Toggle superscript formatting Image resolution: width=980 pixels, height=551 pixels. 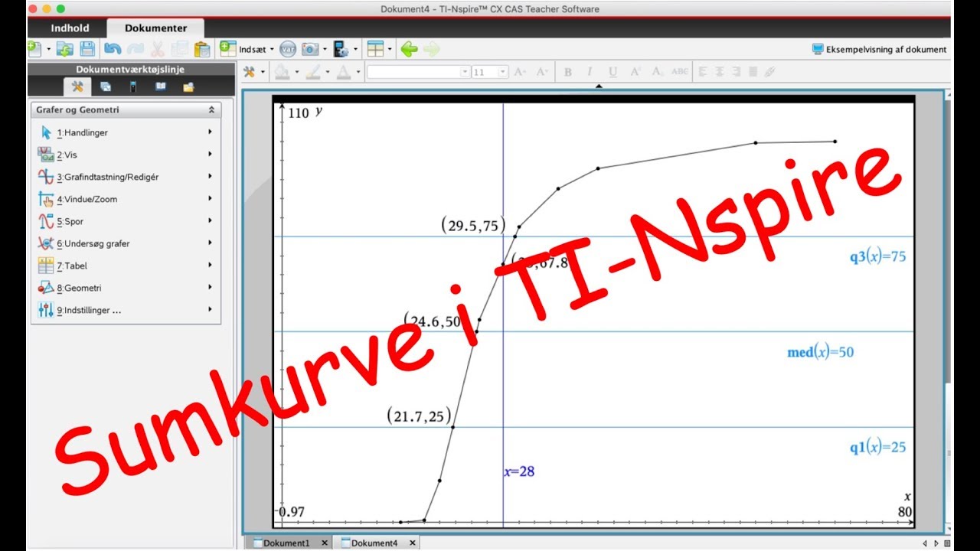635,71
